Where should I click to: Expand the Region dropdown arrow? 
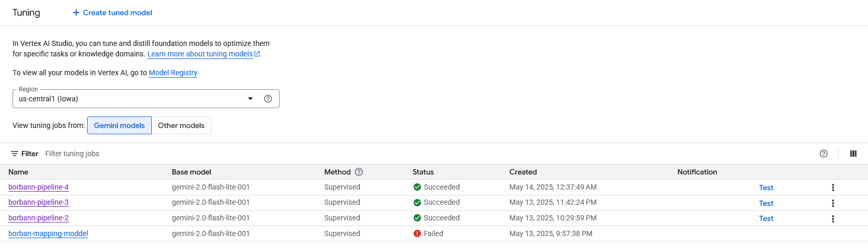point(250,99)
